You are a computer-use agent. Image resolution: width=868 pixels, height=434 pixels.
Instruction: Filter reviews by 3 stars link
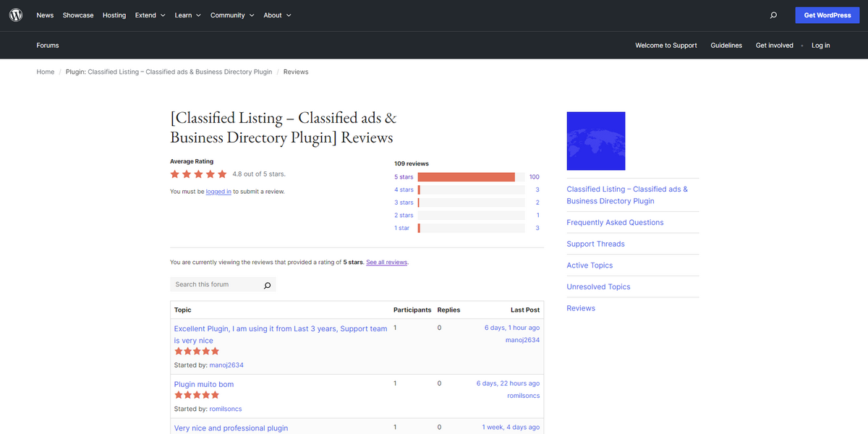click(x=404, y=203)
